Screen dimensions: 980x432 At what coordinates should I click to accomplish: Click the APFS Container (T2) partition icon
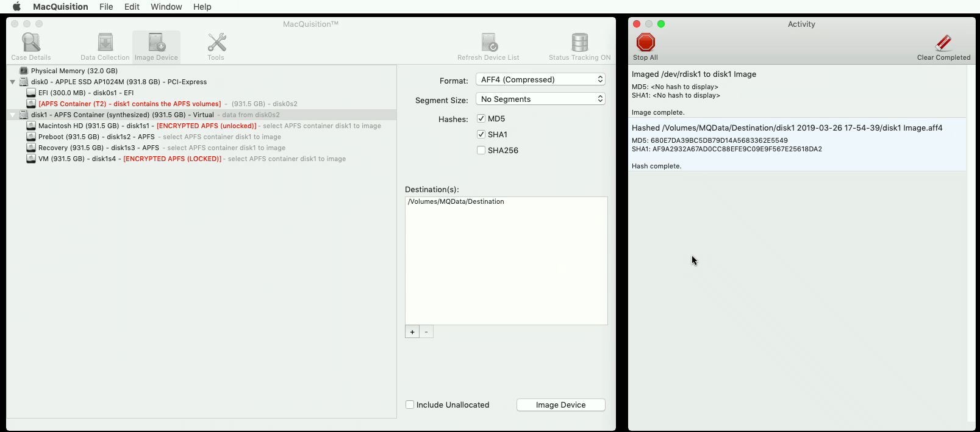(x=31, y=104)
